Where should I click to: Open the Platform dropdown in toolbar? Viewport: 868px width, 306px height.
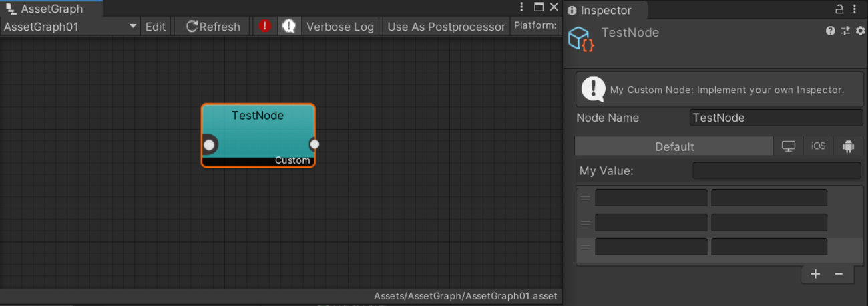[x=535, y=26]
